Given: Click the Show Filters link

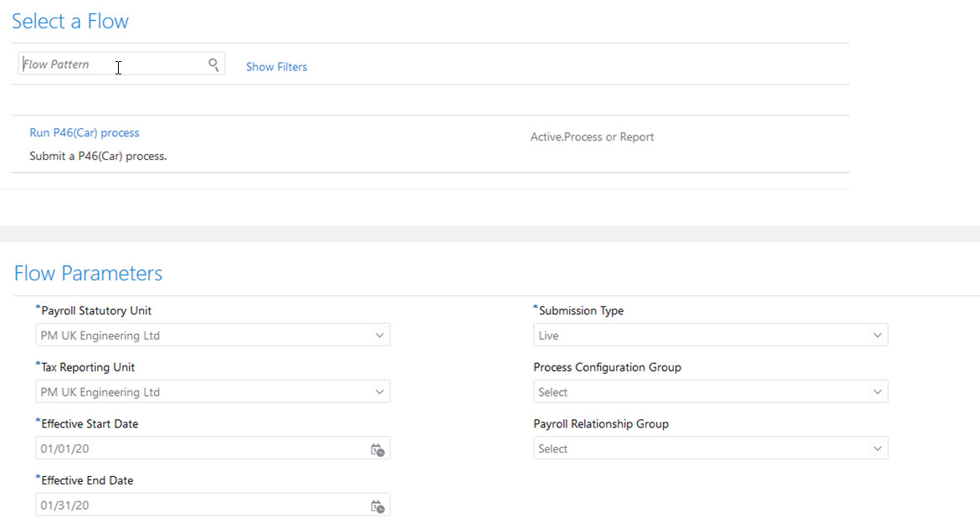Looking at the screenshot, I should (x=276, y=67).
